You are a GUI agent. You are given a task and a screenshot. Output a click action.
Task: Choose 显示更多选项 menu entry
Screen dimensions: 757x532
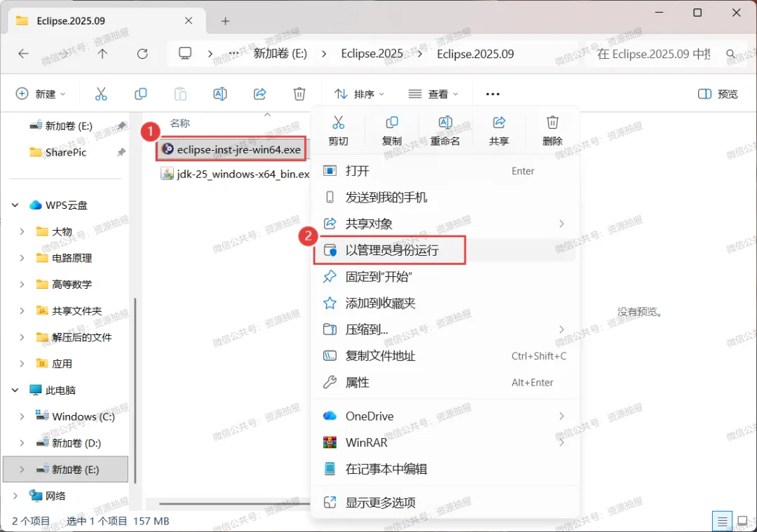[444, 503]
